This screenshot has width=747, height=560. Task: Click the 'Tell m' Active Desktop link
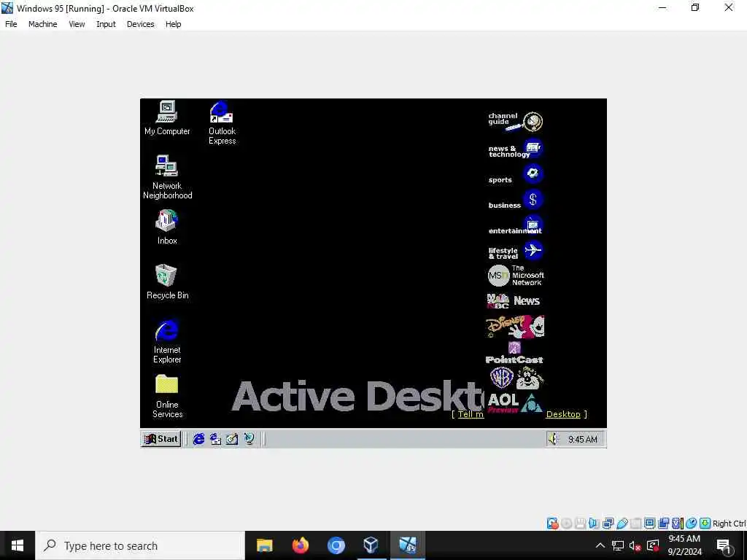click(x=471, y=414)
